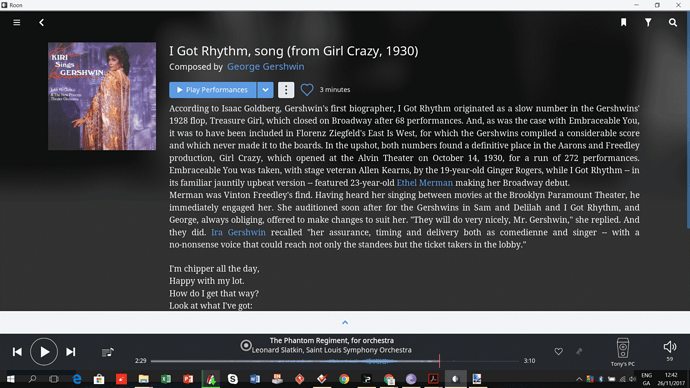The image size is (690, 388).
Task: Follow the Ethel Merman link
Action: tap(425, 183)
